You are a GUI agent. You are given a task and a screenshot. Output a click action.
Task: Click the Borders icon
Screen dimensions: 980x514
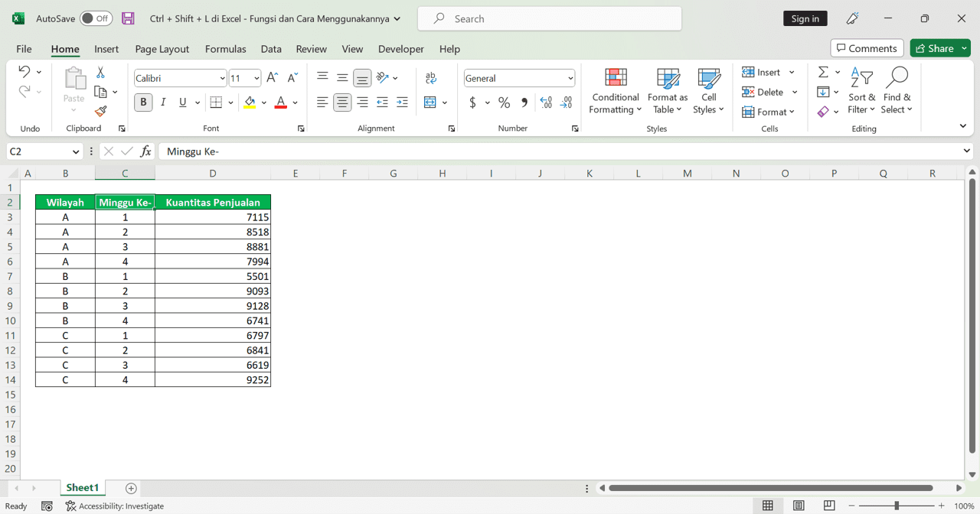[x=216, y=102]
